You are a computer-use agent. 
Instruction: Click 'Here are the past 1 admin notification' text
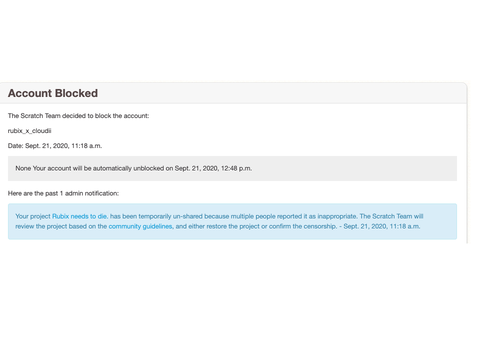63,193
